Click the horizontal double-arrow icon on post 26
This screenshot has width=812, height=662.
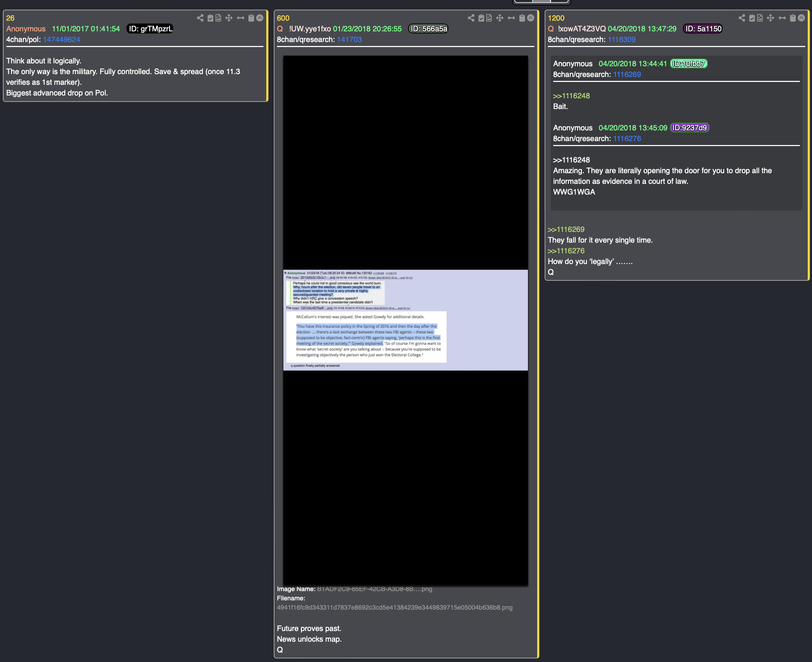point(241,18)
